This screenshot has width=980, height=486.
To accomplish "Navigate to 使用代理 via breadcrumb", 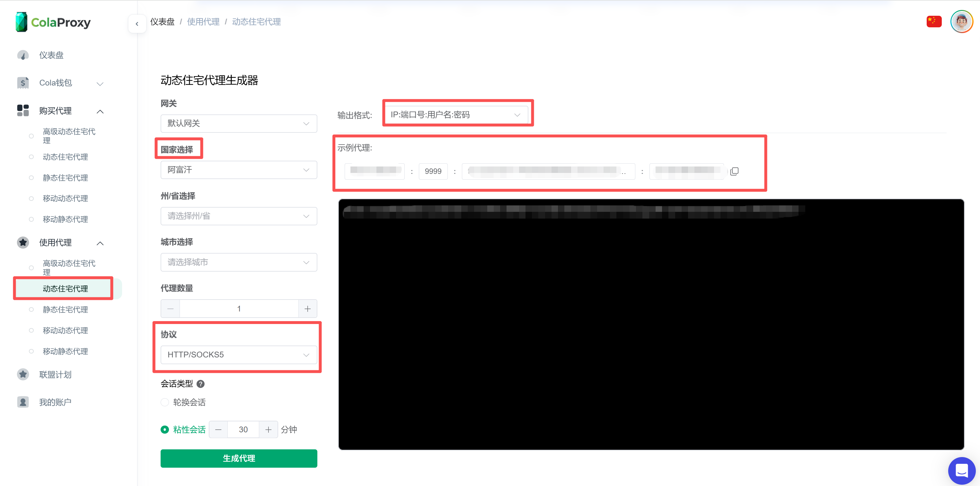I will 203,22.
